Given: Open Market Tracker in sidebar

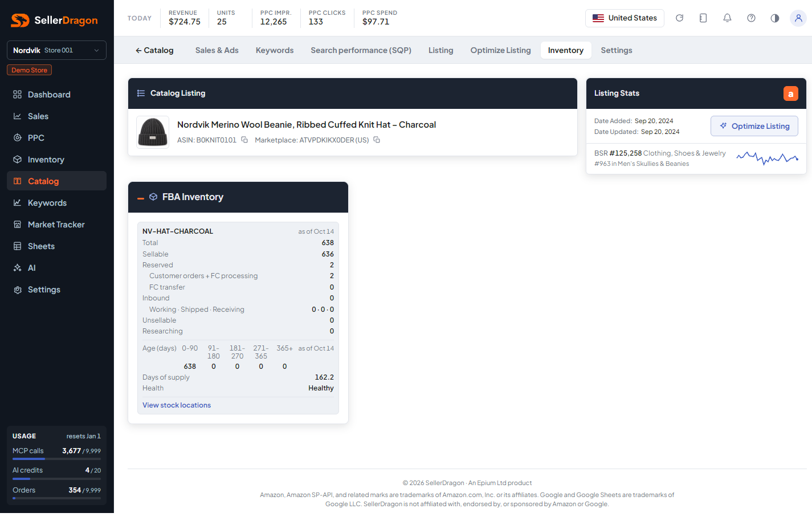Looking at the screenshot, I should click(x=56, y=225).
